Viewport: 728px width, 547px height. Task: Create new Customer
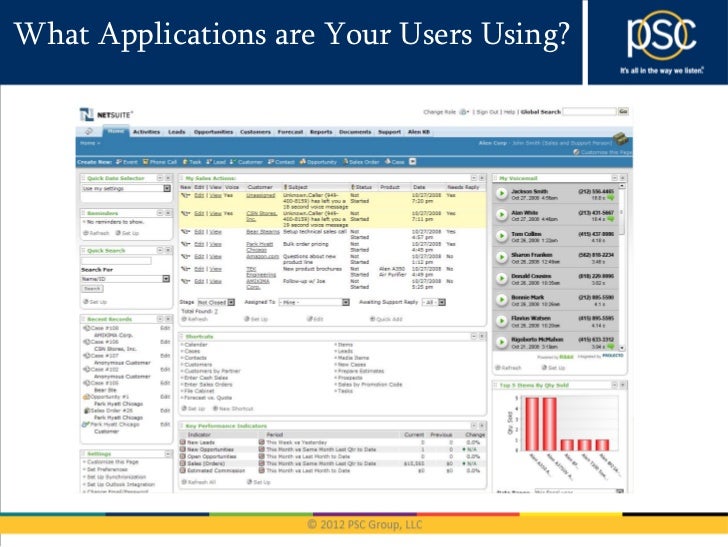point(246,162)
